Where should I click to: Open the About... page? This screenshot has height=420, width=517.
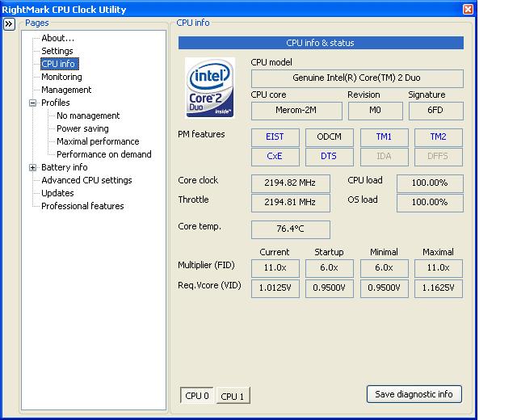pyautogui.click(x=57, y=38)
